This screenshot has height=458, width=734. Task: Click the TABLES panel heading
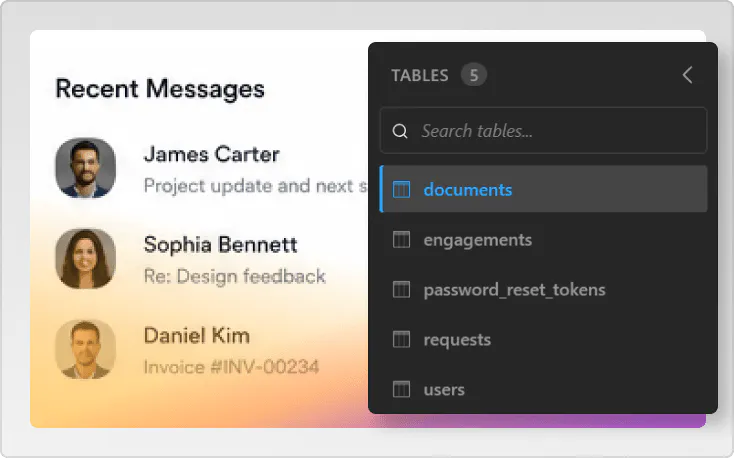(420, 75)
